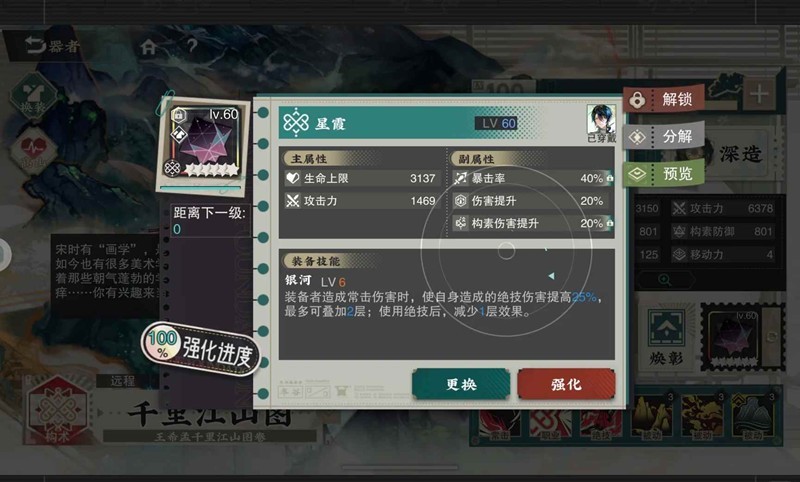Open the question mark help icon
This screenshot has height=482, width=800.
pos(192,46)
